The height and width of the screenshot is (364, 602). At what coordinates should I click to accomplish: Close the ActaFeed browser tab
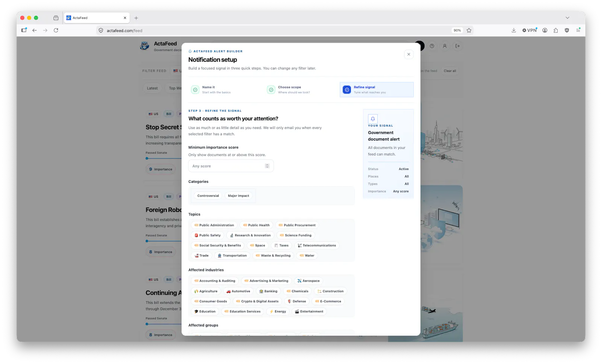point(125,18)
